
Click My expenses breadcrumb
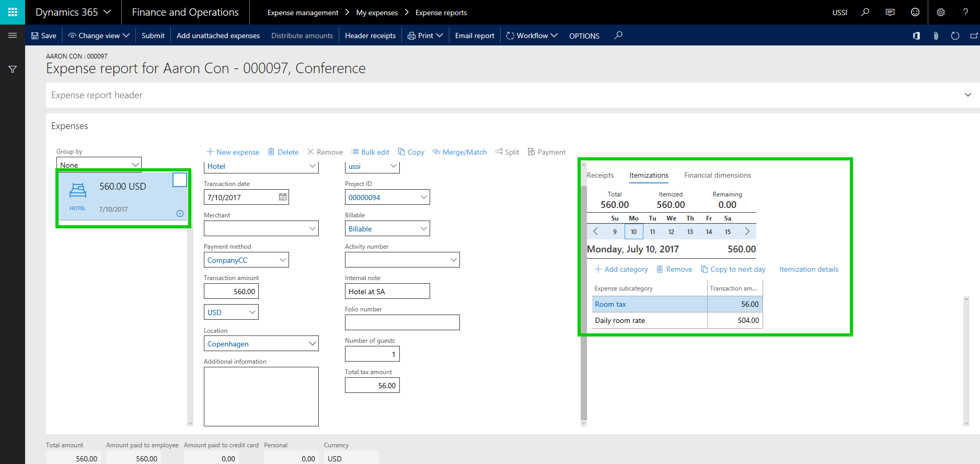pos(377,13)
